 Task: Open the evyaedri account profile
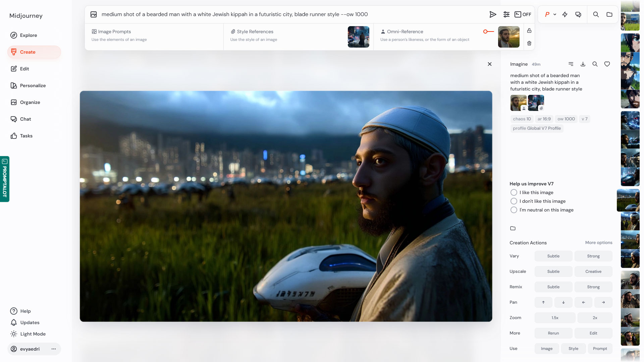coord(25,349)
